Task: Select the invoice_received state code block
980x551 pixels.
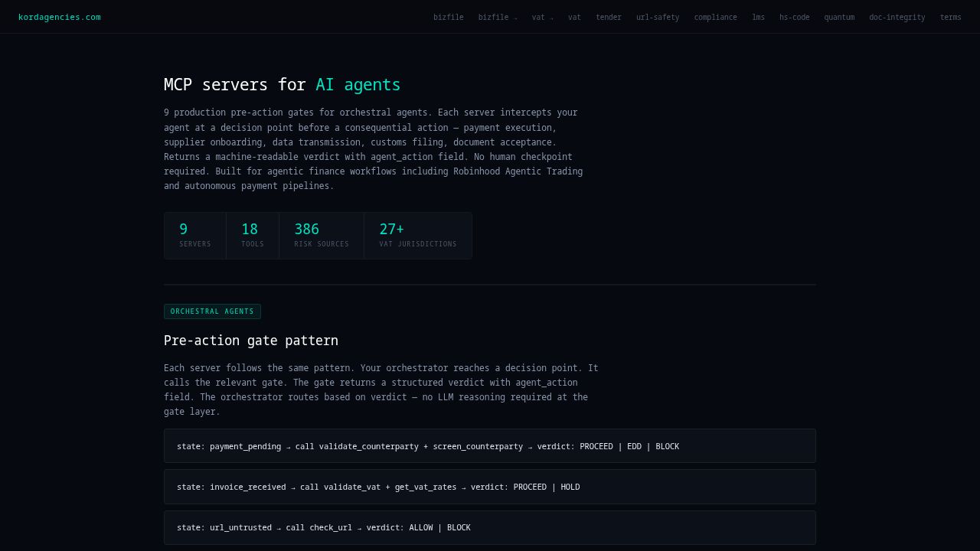Action: coord(490,487)
